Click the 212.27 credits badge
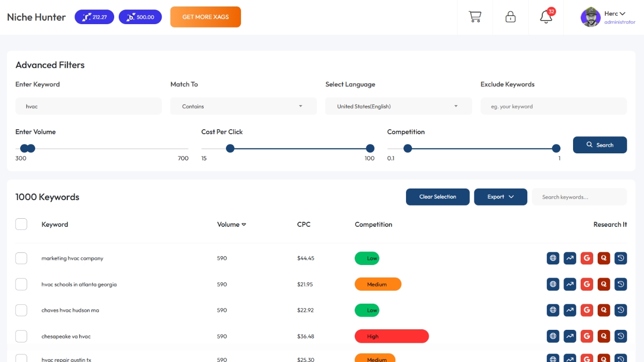 point(95,17)
